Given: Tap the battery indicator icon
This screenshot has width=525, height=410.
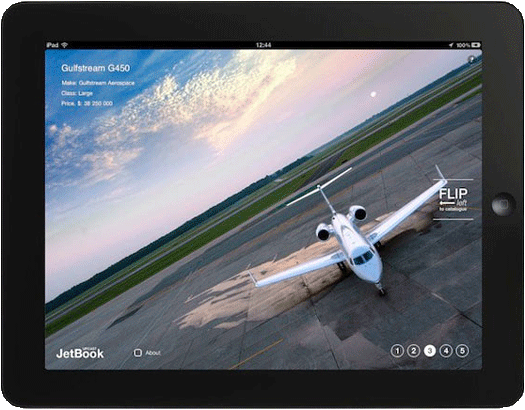Looking at the screenshot, I should tap(476, 45).
